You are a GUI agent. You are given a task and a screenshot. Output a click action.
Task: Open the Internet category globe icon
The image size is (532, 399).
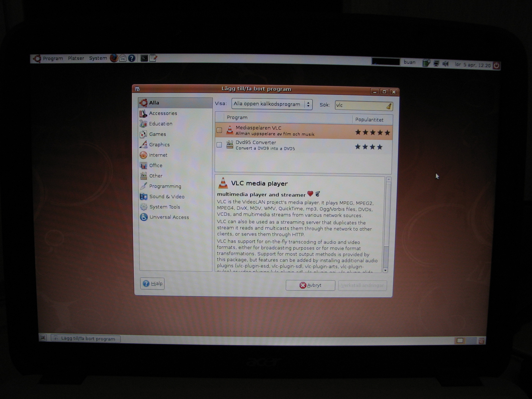tap(144, 155)
